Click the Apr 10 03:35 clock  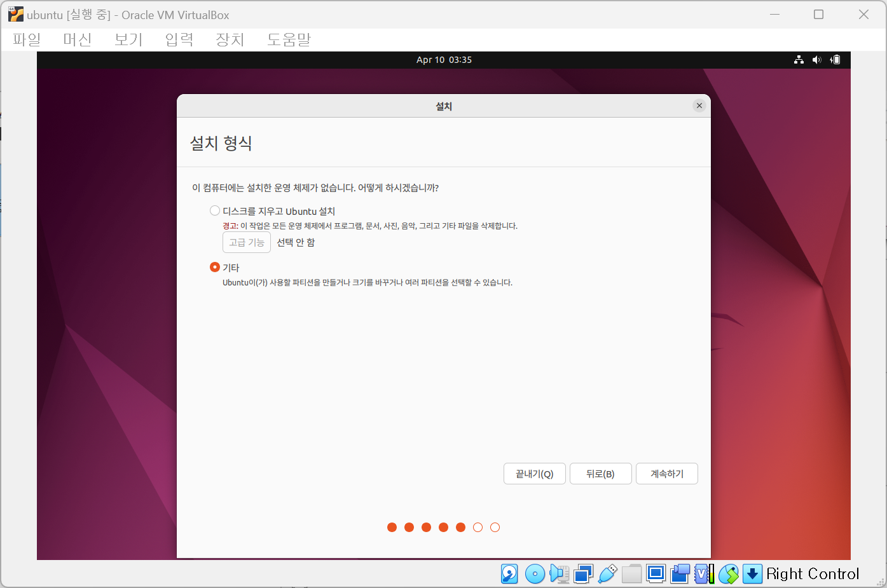[x=444, y=60]
